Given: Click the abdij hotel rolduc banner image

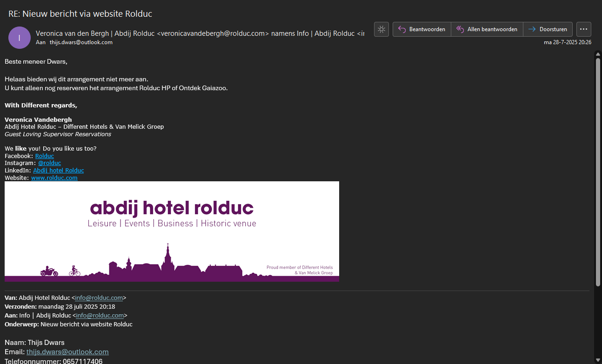Looking at the screenshot, I should click(172, 231).
